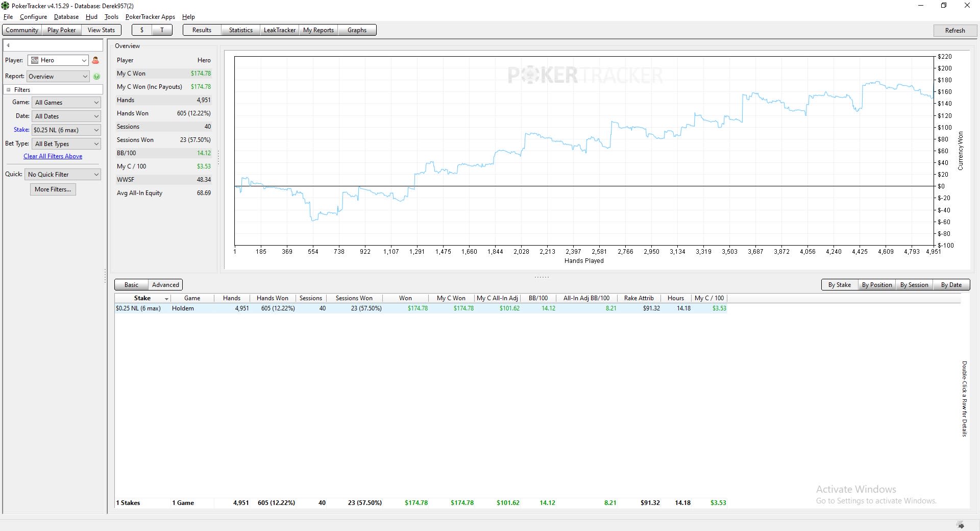Expand the Game filter dropdown

click(x=66, y=103)
